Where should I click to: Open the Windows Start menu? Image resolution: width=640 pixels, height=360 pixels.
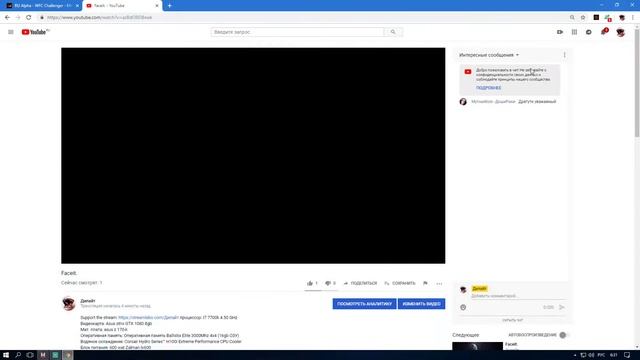pyautogui.click(x=6, y=355)
